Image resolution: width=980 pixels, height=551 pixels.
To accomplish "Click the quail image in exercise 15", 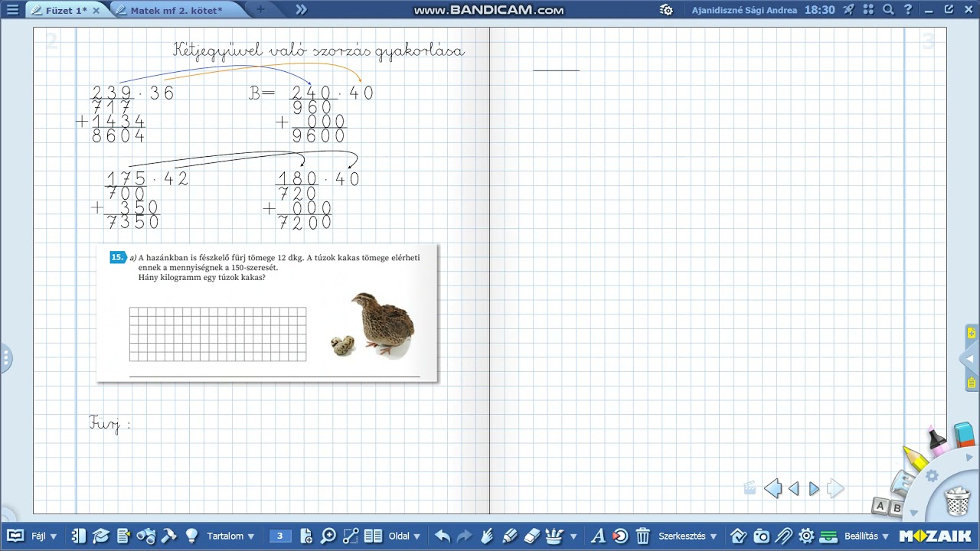I will (x=383, y=324).
